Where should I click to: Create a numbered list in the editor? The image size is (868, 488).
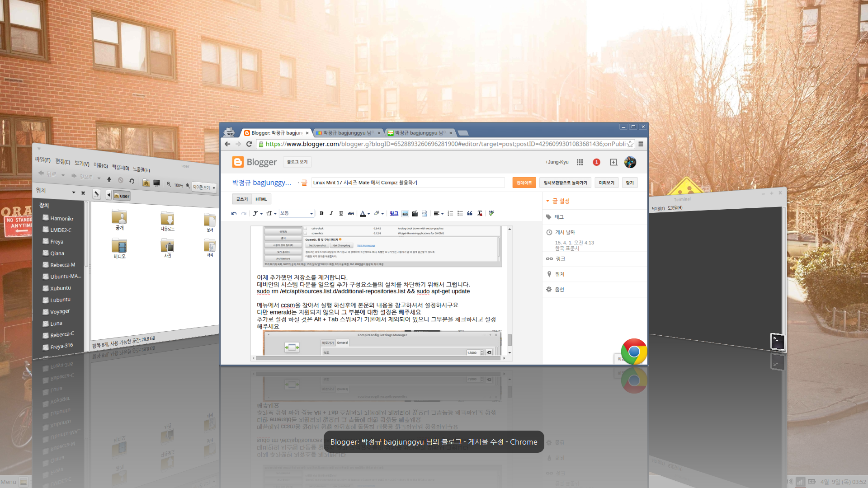coord(450,213)
